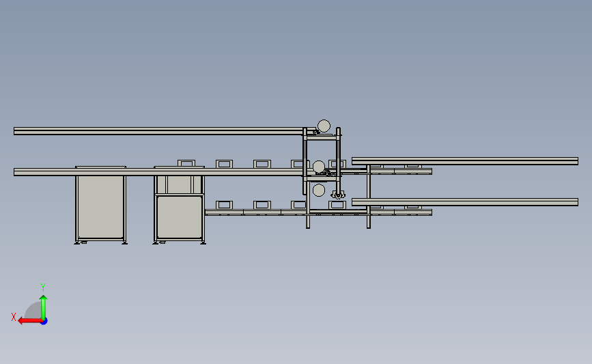Click the red X axis arrow of the triad
592x364 pixels.
pos(30,321)
